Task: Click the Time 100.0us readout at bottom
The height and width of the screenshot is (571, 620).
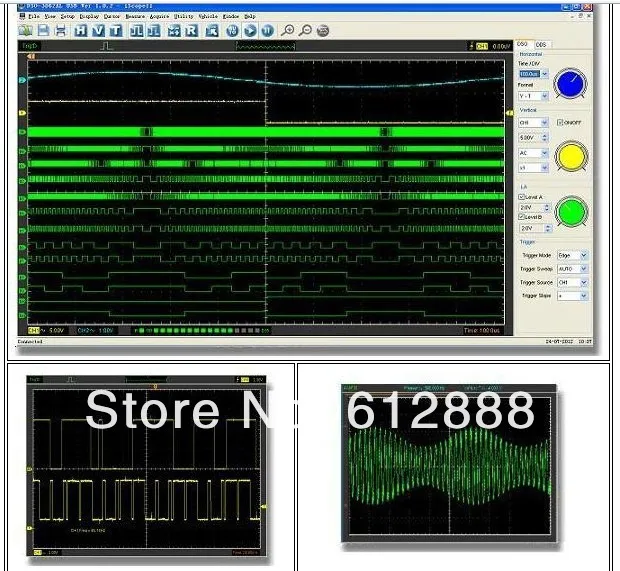Action: pos(482,330)
